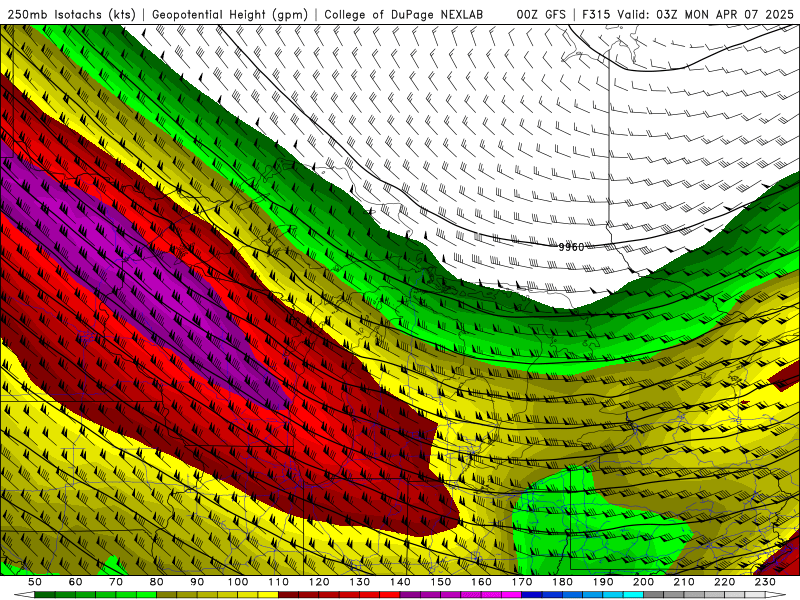Image resolution: width=800 pixels, height=600 pixels.
Task: Click the 'College of DuPage NEXLAB' label
Action: coord(404,15)
